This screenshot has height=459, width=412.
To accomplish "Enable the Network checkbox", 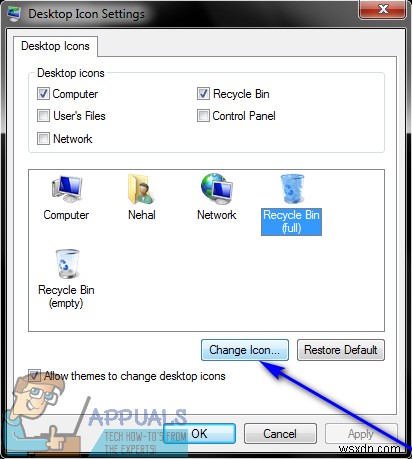I will click(43, 138).
